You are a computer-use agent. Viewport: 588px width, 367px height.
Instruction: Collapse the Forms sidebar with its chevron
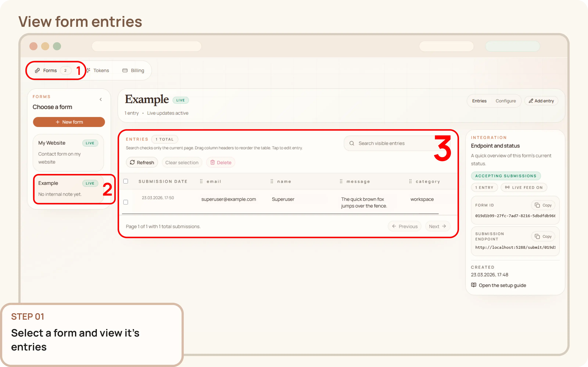(101, 99)
